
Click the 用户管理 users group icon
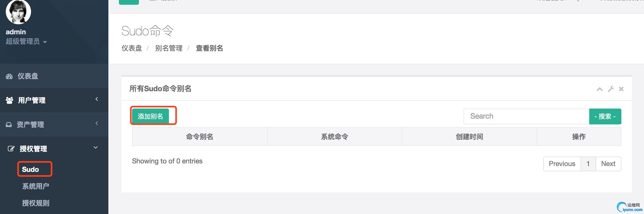click(9, 100)
